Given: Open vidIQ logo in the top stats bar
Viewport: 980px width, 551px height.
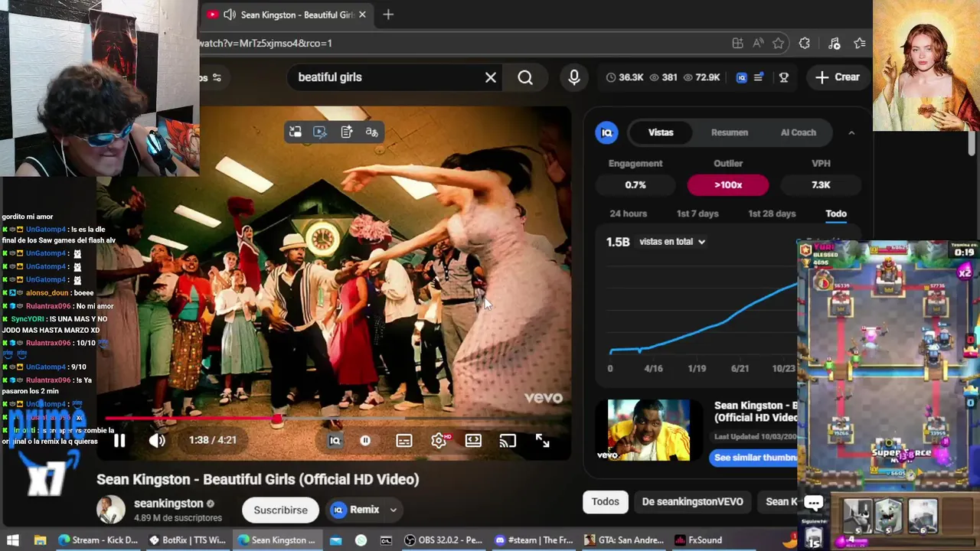Looking at the screenshot, I should 741,77.
